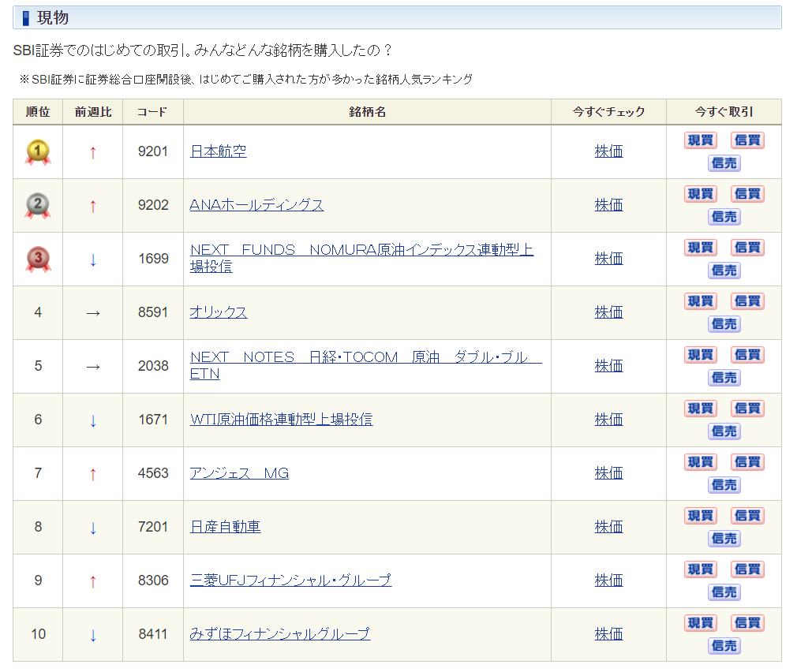Click 現買 button for アンジェス MG
The height and width of the screenshot is (672, 797).
[701, 462]
